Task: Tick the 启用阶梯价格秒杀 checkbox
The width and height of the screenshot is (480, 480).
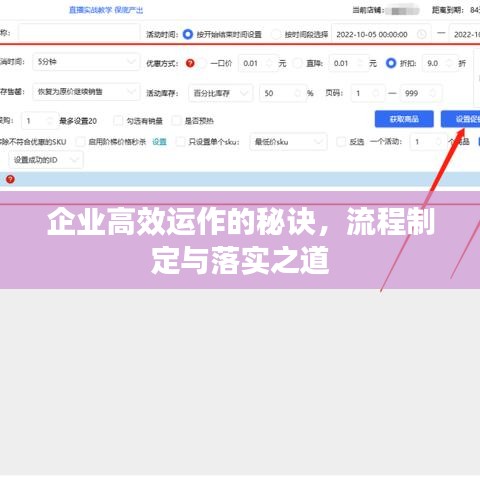Action: point(80,142)
